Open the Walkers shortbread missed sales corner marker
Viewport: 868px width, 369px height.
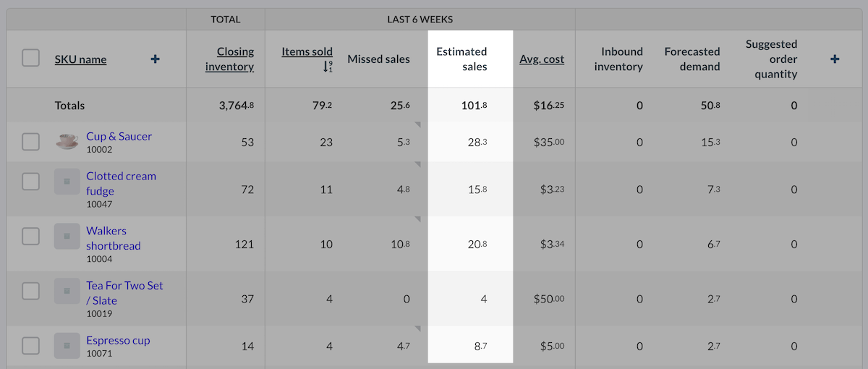point(417,220)
